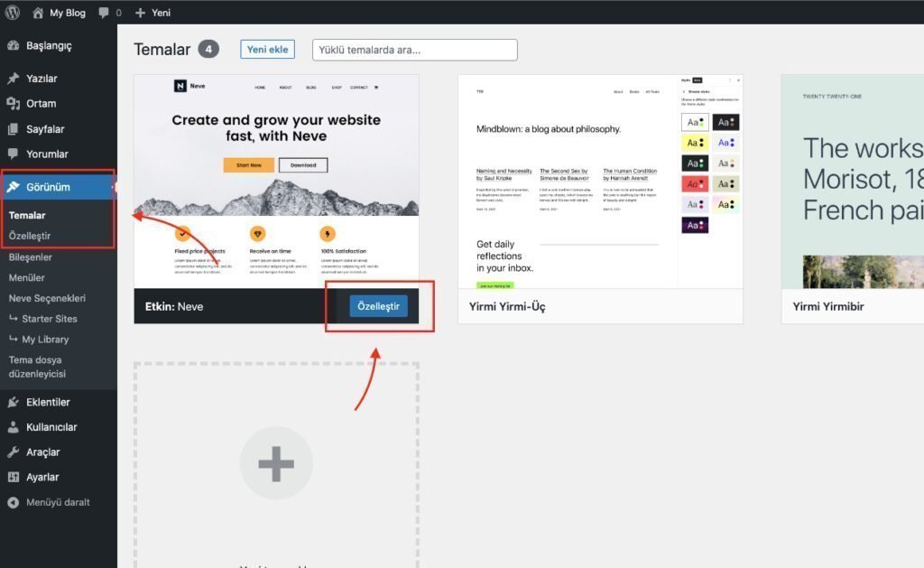
Task: Click the Yirmi Yirmibir theme name
Action: [828, 307]
